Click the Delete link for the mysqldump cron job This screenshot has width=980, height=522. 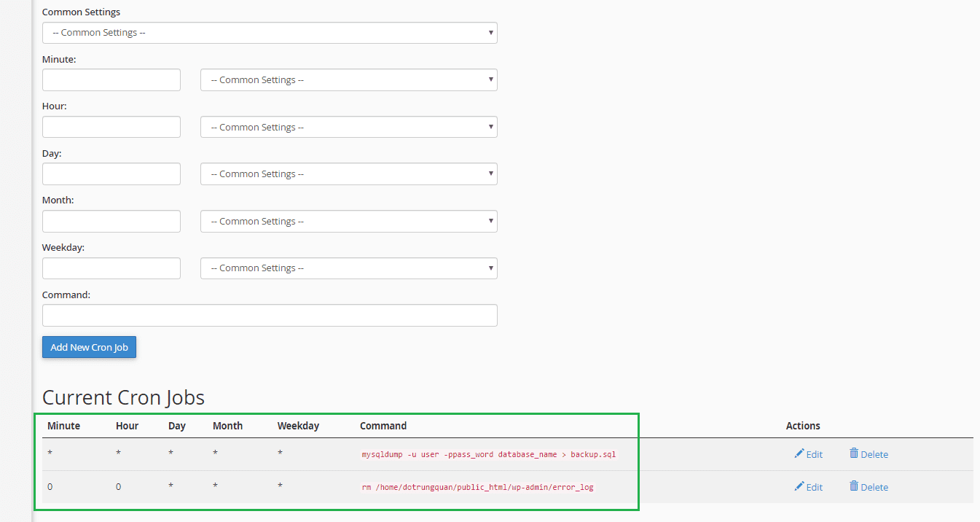click(x=869, y=453)
